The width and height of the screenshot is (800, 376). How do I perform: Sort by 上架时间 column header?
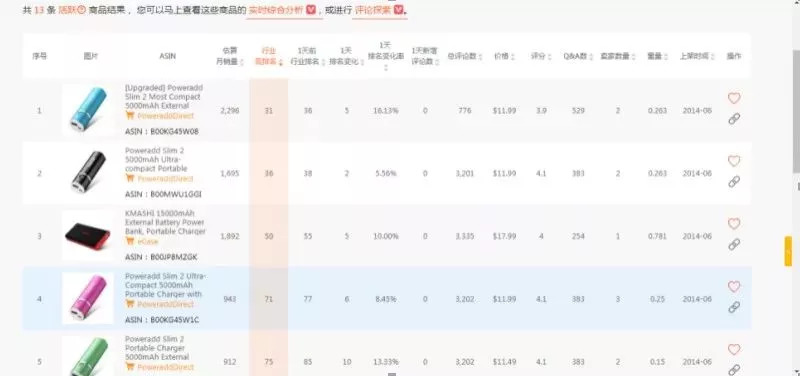697,57
